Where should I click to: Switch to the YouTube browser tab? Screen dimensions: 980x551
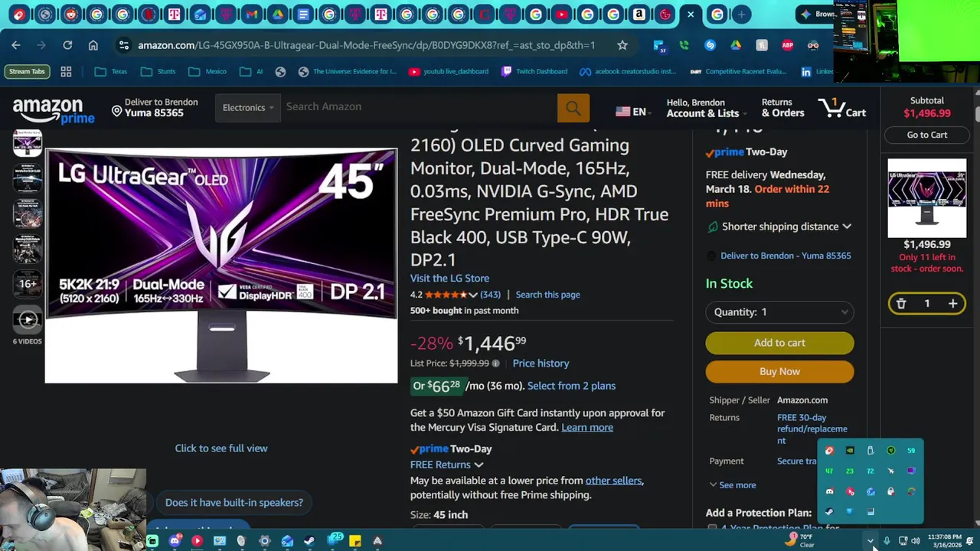pos(561,14)
